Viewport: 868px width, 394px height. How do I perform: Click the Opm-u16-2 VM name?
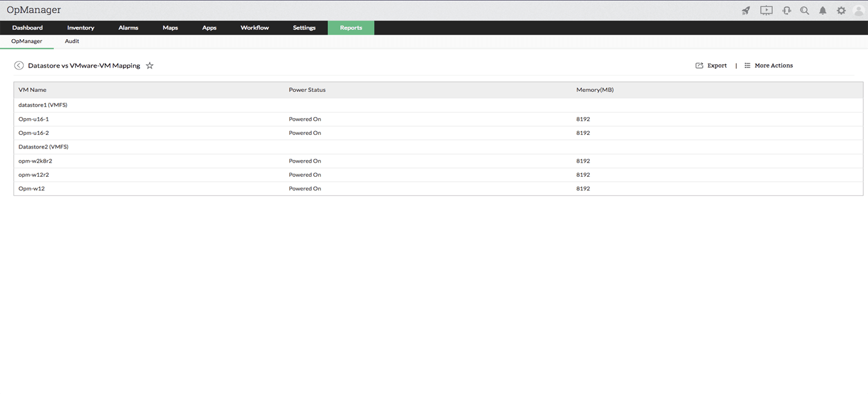pyautogui.click(x=33, y=133)
